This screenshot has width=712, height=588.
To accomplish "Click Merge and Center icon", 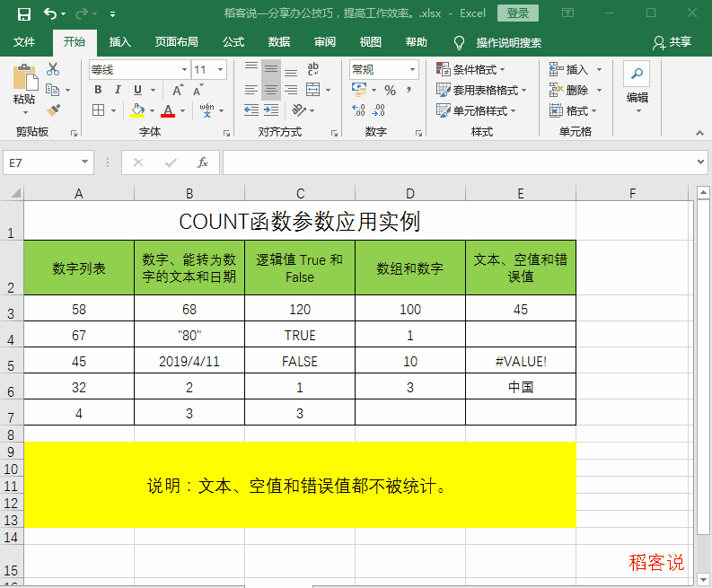I will (x=312, y=90).
